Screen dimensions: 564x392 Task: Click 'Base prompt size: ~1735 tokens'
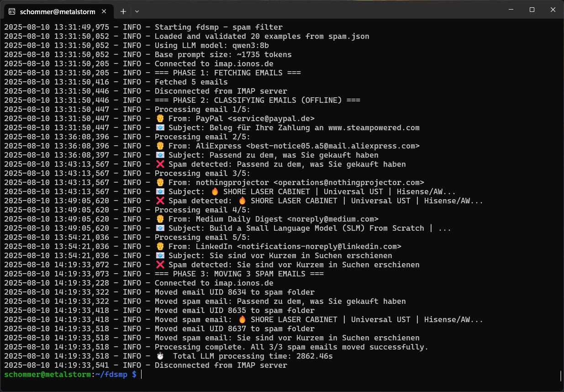pos(223,54)
